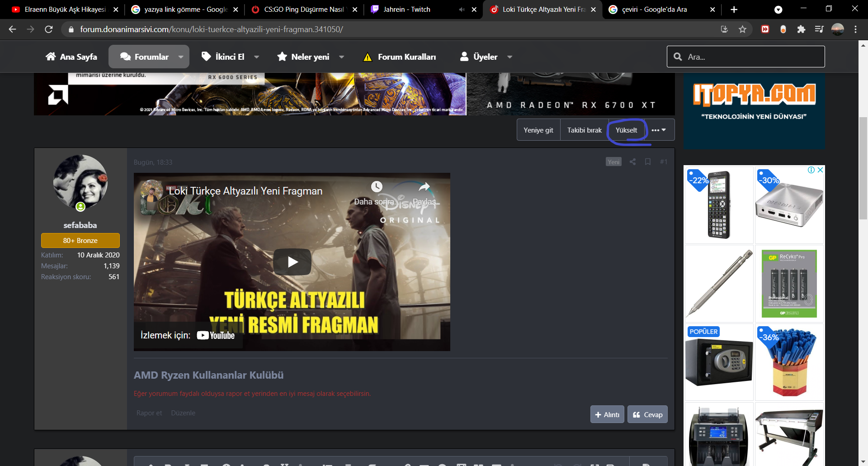868x466 pixels.
Task: Reload the current page
Action: (x=49, y=29)
